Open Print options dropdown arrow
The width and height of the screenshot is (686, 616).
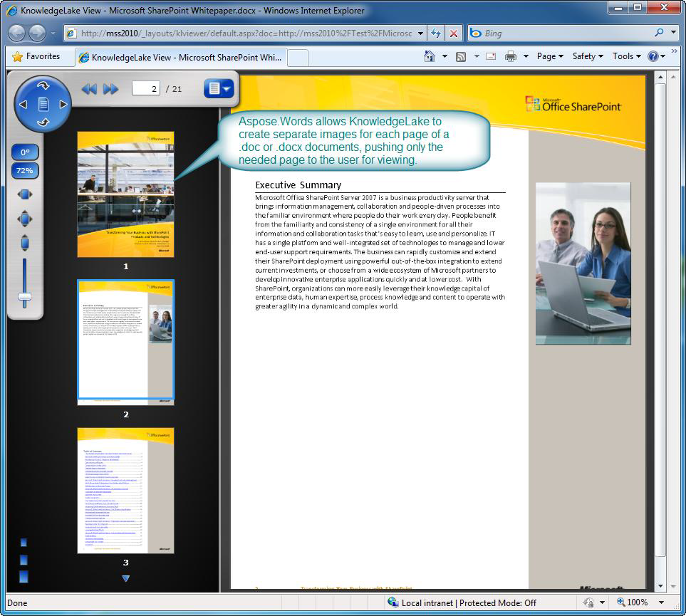tap(526, 56)
